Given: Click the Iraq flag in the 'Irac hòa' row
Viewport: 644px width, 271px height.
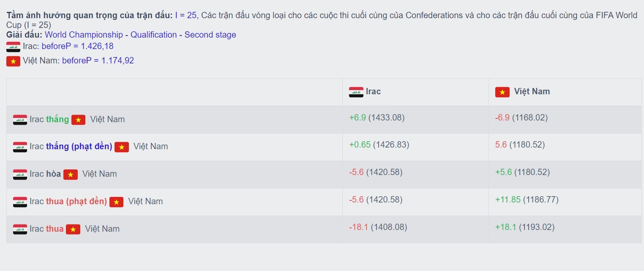Looking at the screenshot, I should (20, 174).
